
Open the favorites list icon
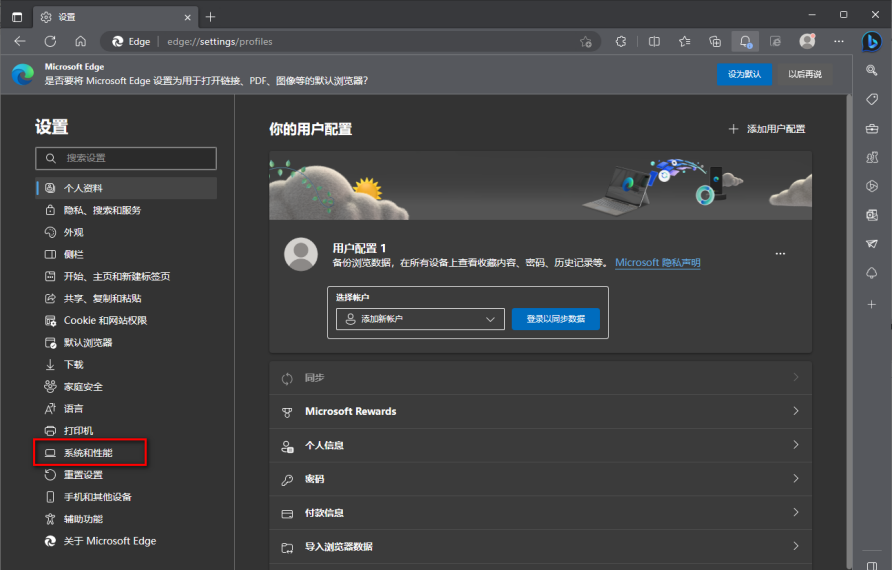(685, 42)
